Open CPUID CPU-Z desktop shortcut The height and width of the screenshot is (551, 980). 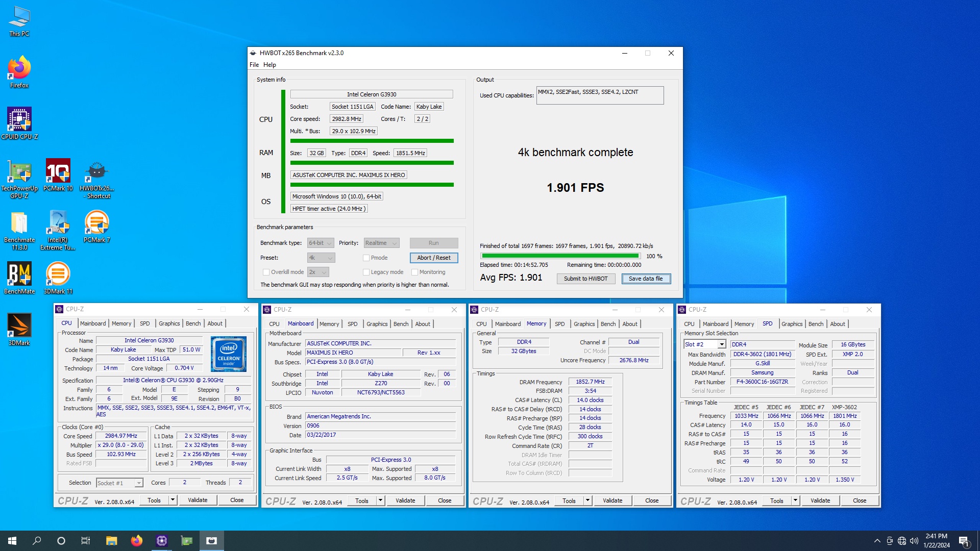19,123
